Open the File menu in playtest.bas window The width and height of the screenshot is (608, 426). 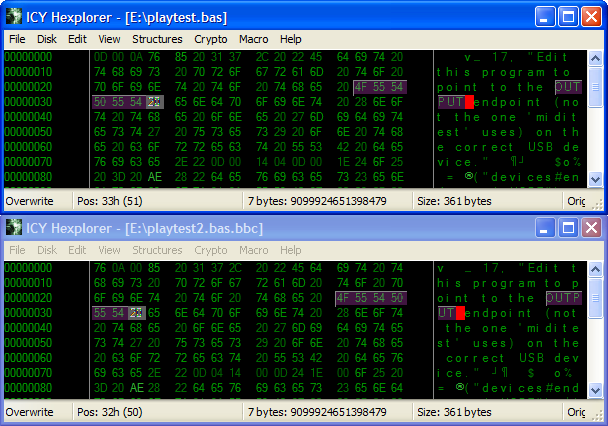pyautogui.click(x=17, y=39)
